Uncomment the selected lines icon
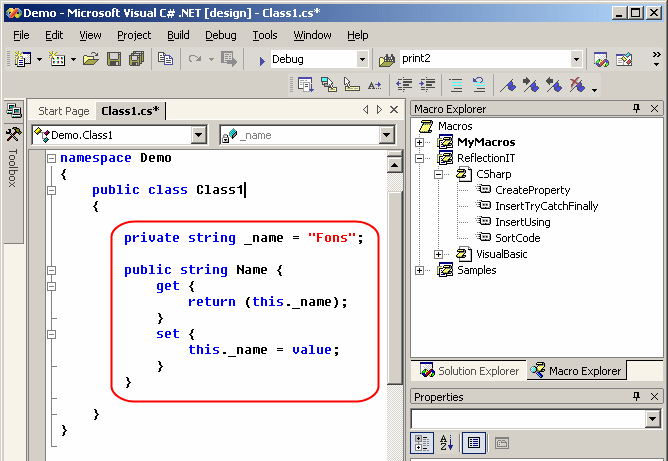 pos(479,85)
